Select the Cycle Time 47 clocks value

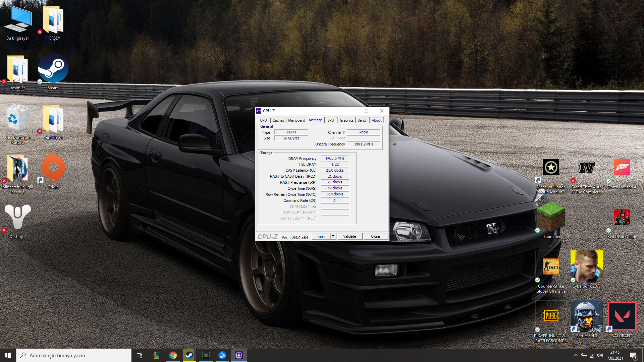(335, 188)
